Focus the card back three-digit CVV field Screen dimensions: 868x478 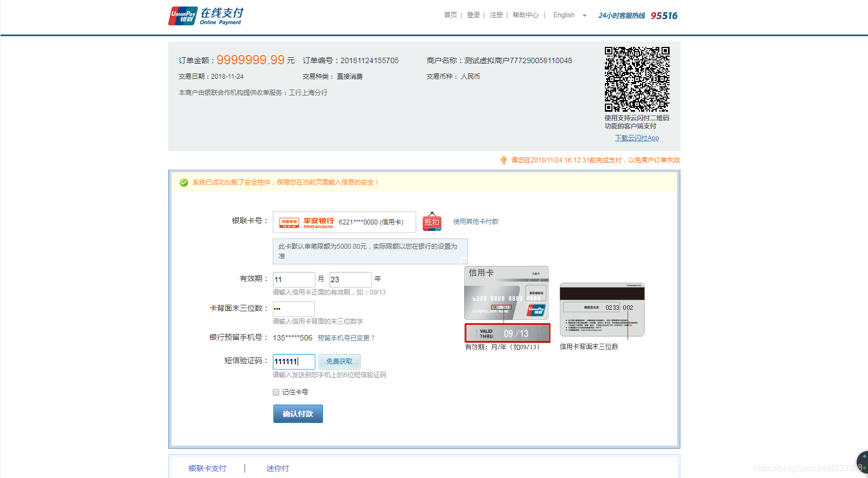point(294,309)
